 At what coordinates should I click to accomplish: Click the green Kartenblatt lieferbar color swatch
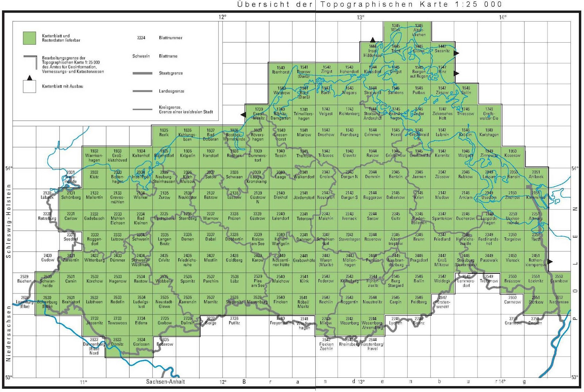pyautogui.click(x=30, y=38)
